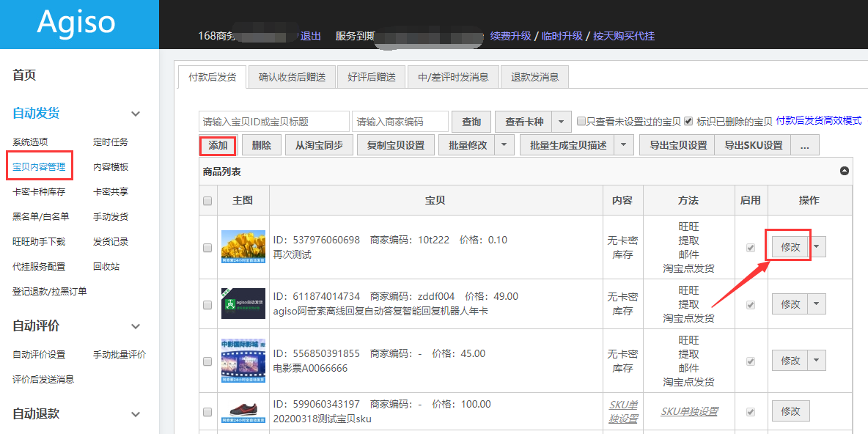Open 付款后发货高效模式 link
Image resolution: width=868 pixels, height=434 pixels.
pyautogui.click(x=819, y=120)
